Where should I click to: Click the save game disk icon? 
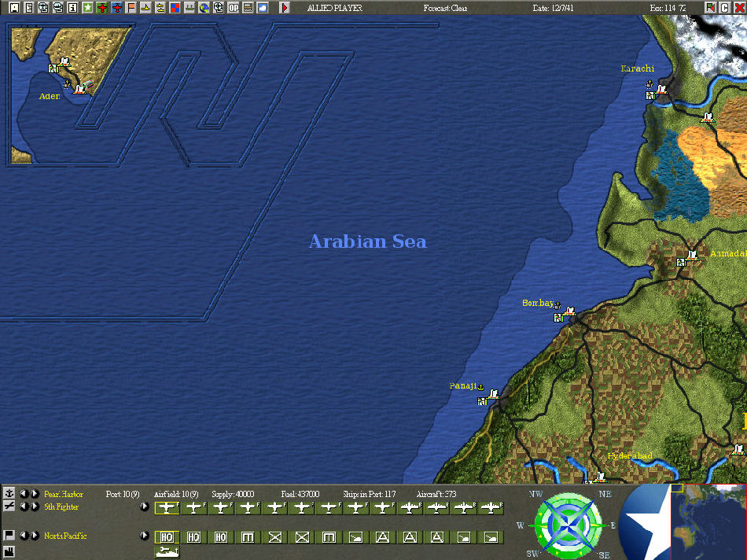(x=14, y=8)
